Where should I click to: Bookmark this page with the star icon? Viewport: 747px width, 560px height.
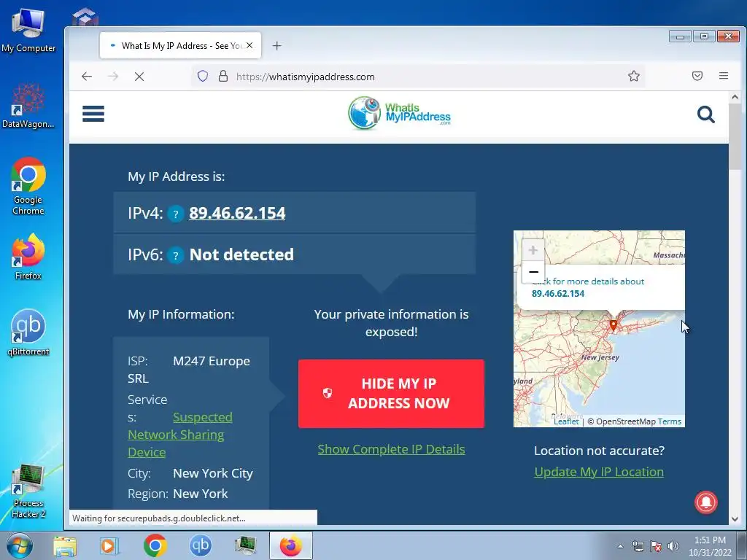(x=634, y=76)
